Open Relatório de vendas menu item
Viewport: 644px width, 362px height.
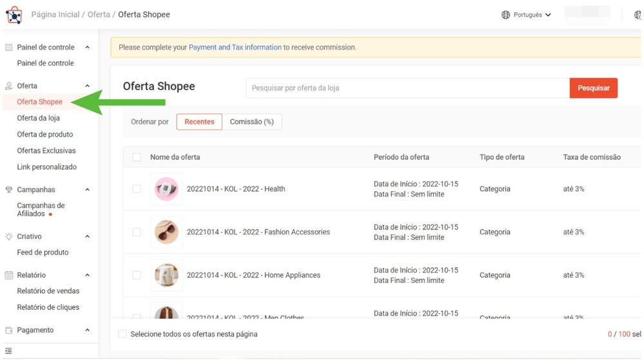(x=48, y=291)
